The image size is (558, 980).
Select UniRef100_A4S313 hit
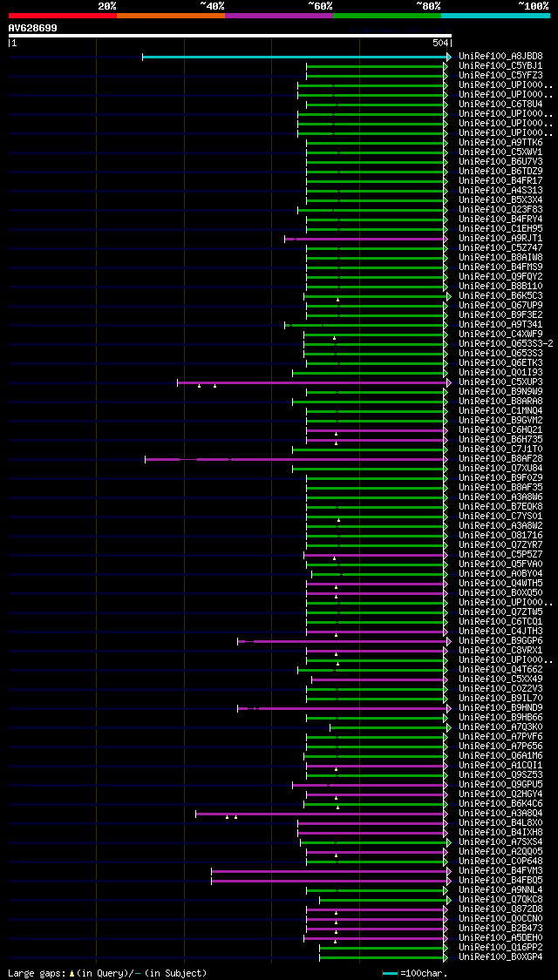pyautogui.click(x=500, y=191)
